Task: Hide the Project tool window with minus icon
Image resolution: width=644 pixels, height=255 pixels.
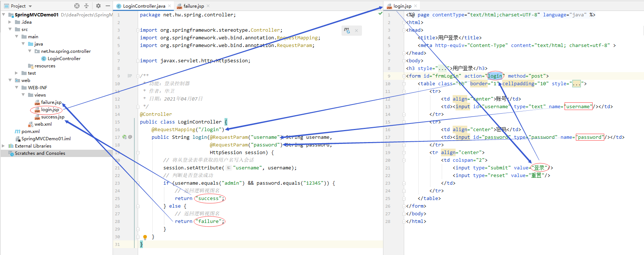Action: pyautogui.click(x=108, y=6)
